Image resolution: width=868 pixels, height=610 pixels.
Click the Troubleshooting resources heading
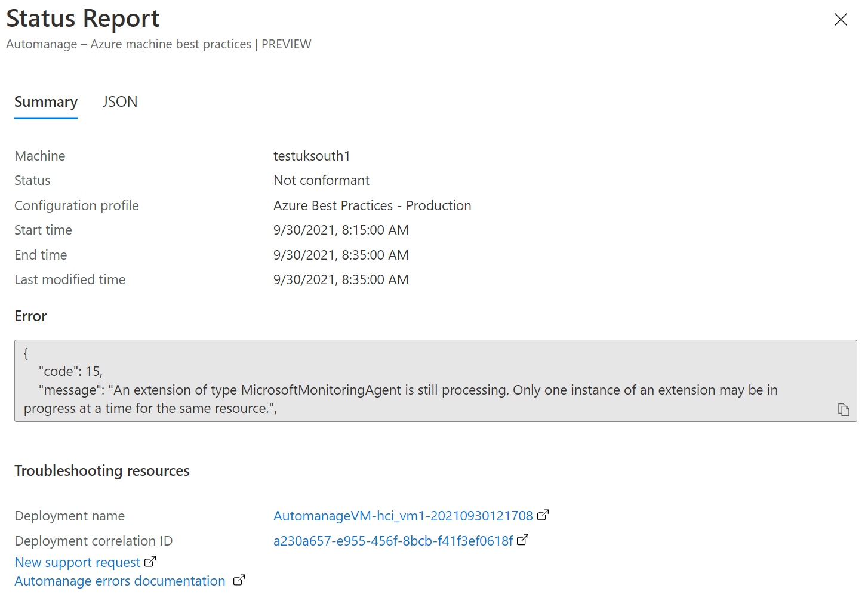click(x=102, y=471)
